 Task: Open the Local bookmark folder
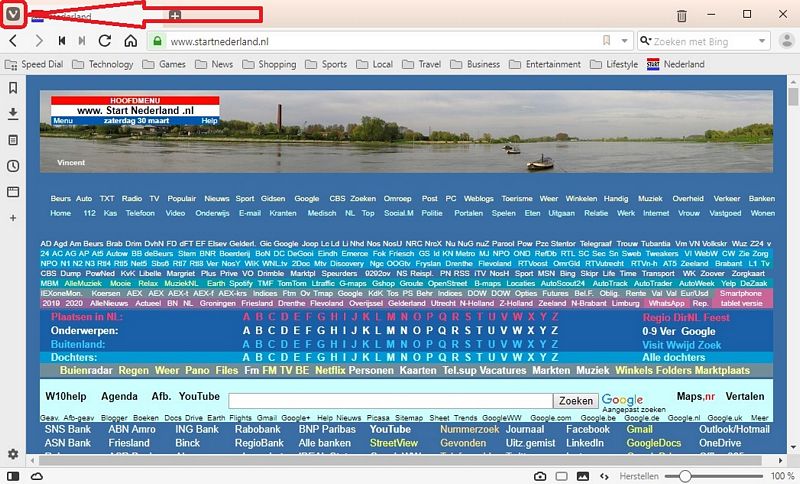pyautogui.click(x=374, y=64)
